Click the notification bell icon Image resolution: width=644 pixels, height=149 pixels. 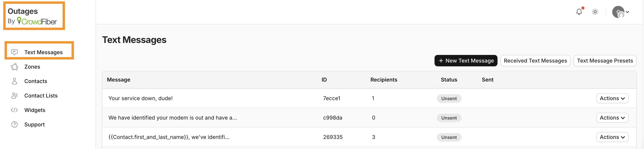coord(579,12)
